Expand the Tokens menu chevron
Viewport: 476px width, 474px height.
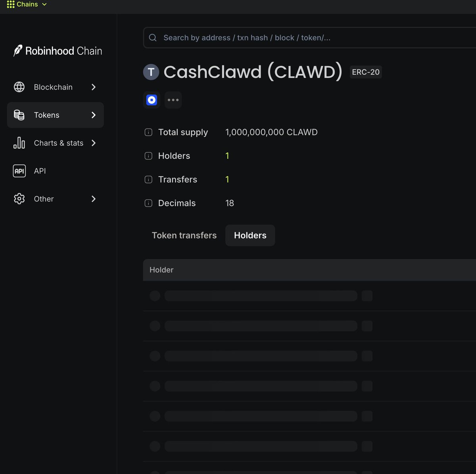coord(94,115)
